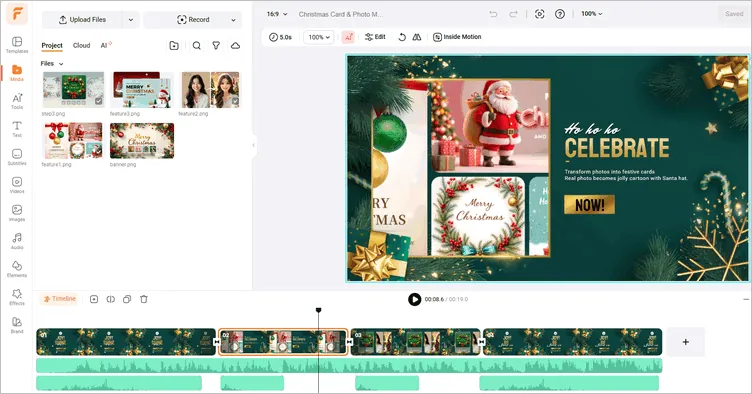Viewport: 752px width, 394px height.
Task: Open the 5.0s scene duration control
Action: [x=281, y=37]
